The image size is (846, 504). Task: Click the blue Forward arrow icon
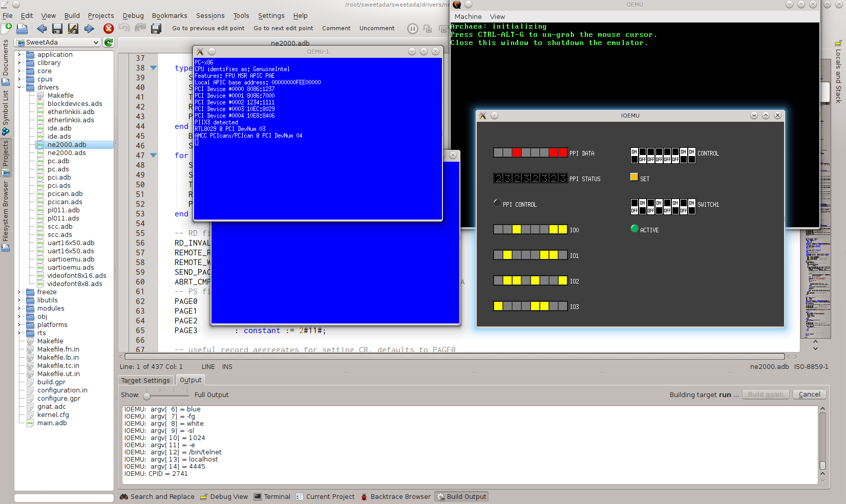[x=89, y=29]
